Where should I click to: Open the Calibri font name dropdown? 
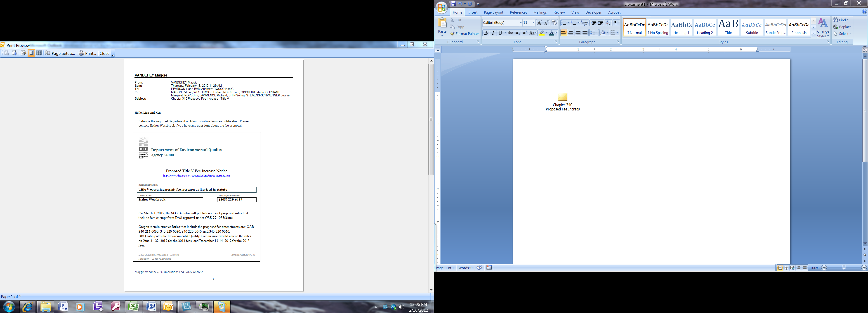pyautogui.click(x=520, y=23)
